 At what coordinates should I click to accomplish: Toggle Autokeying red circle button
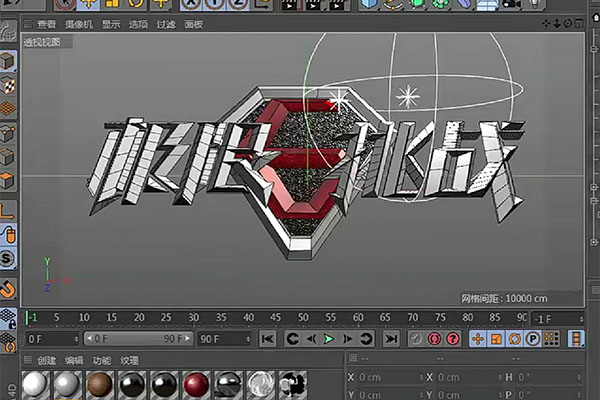tap(434, 339)
